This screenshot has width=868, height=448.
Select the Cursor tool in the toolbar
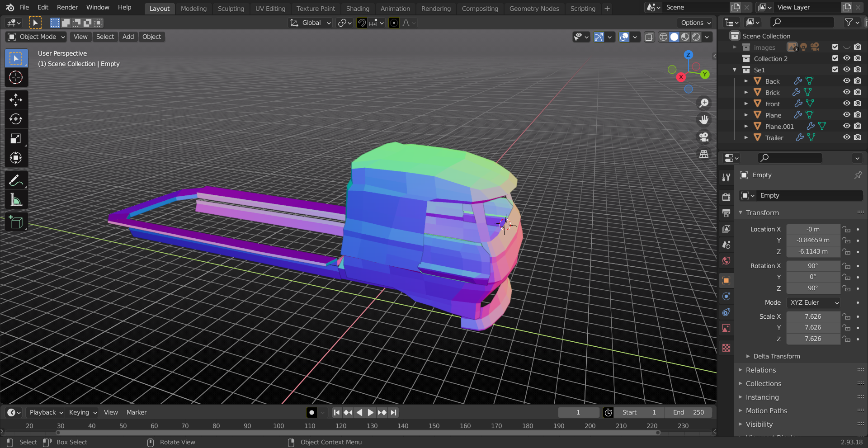pos(16,78)
